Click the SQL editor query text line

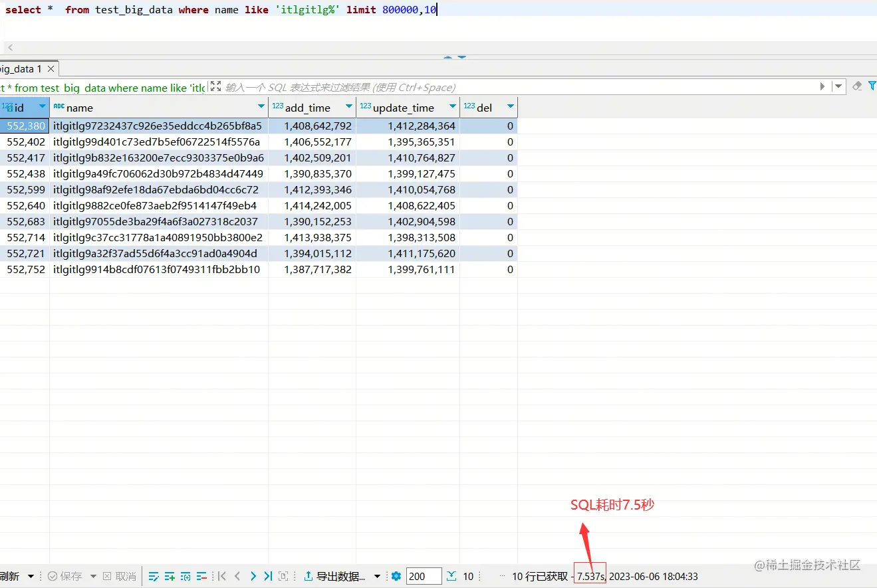click(x=221, y=10)
